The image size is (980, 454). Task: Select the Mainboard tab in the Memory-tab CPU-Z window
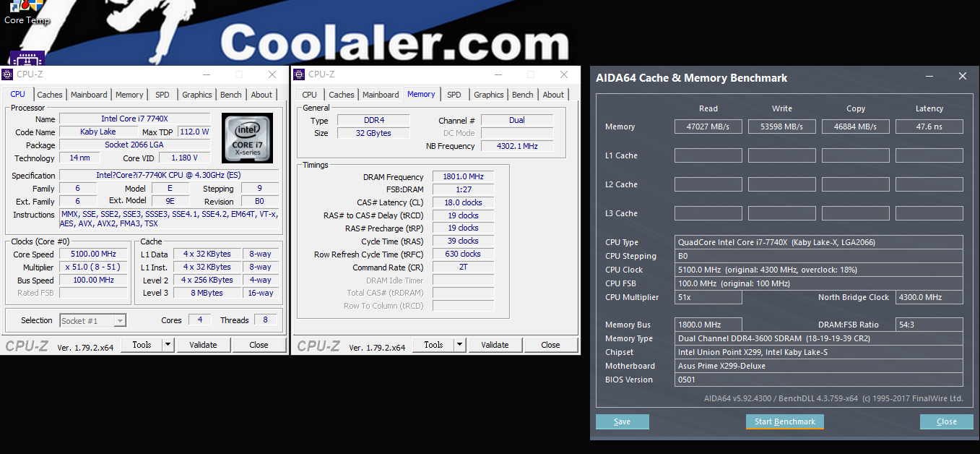[x=381, y=95]
